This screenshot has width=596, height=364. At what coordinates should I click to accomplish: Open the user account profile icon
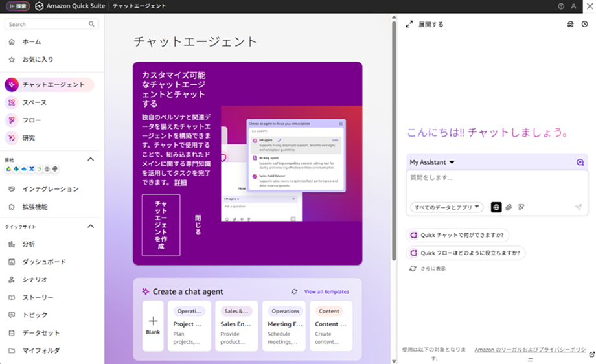(x=573, y=6)
